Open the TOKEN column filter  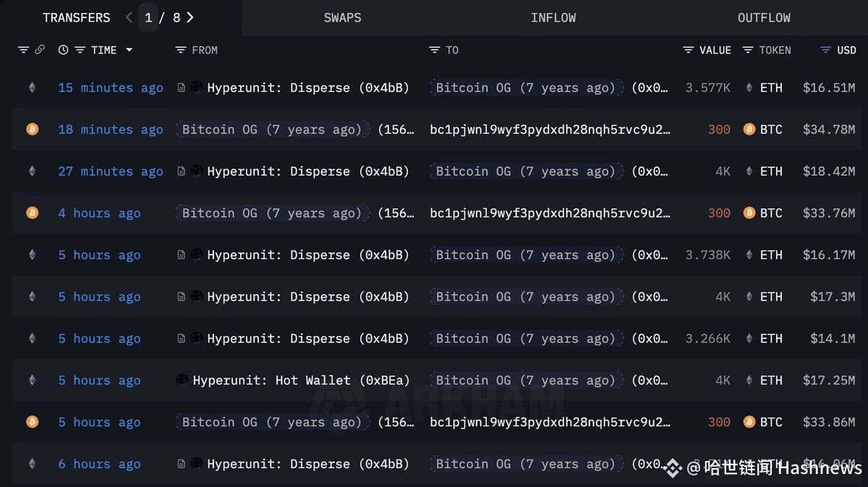coord(747,50)
